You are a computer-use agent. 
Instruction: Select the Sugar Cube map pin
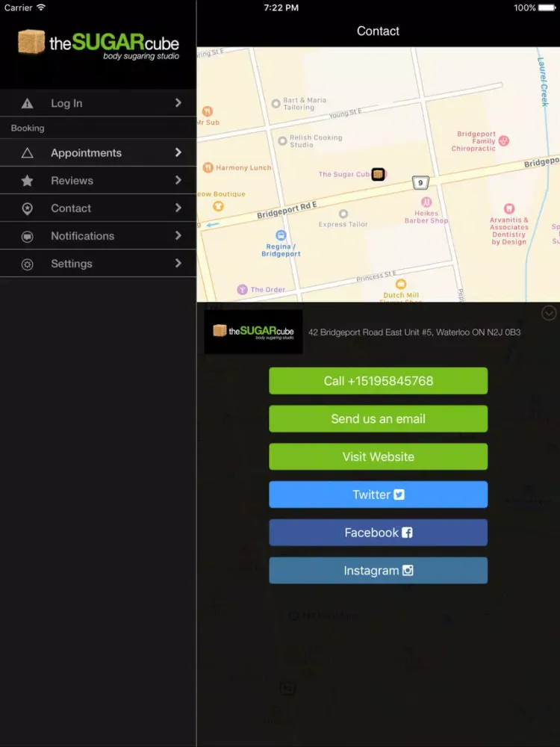point(378,174)
